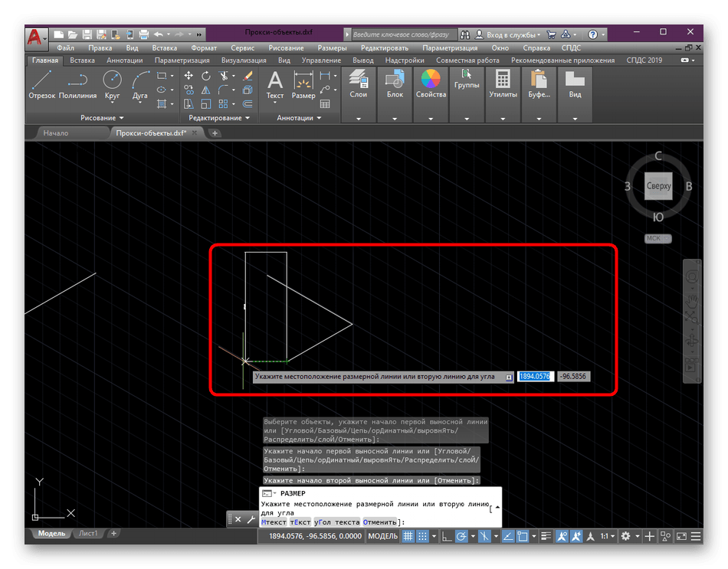Click the Plot printer icon

(143, 34)
